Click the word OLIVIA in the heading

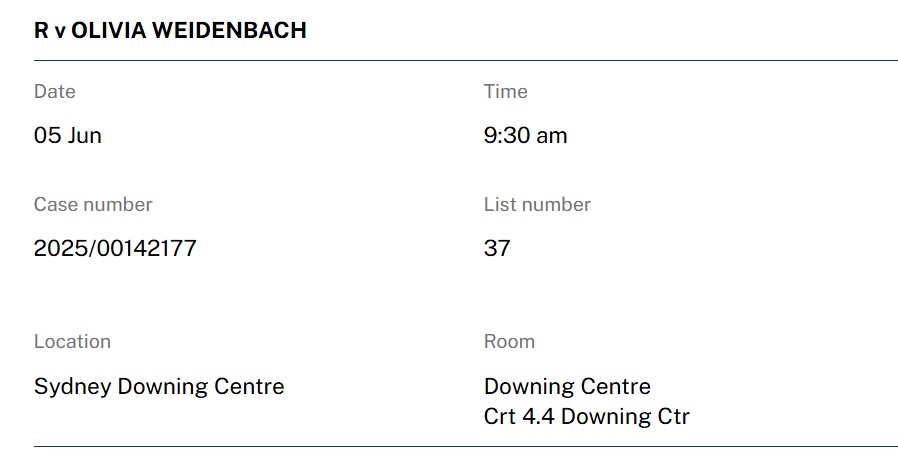[x=108, y=30]
